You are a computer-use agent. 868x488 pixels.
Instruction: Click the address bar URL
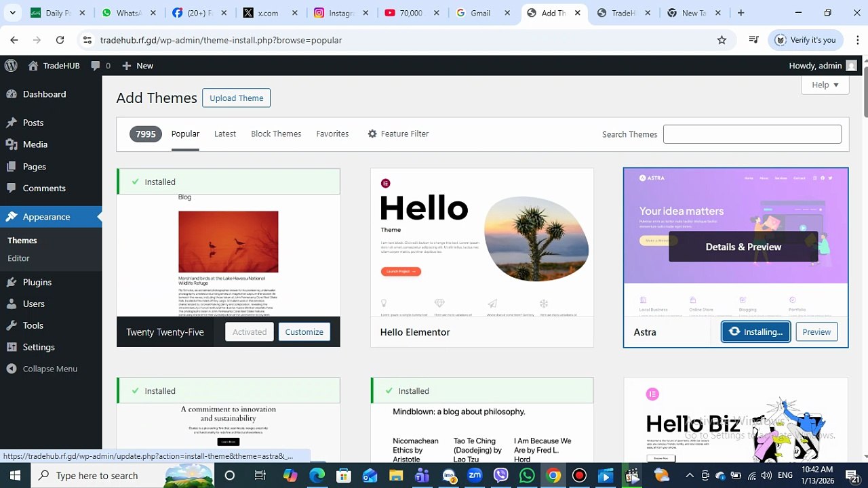(221, 40)
